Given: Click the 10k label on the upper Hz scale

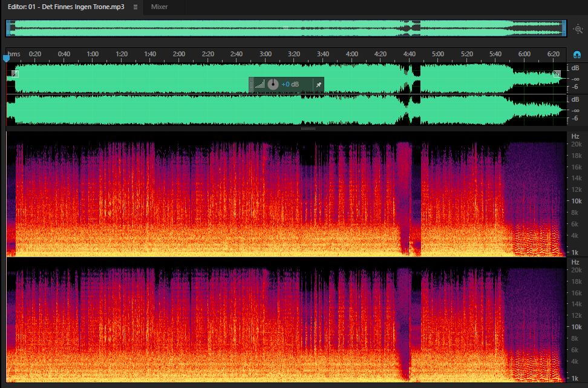Looking at the screenshot, I should click(x=577, y=201).
